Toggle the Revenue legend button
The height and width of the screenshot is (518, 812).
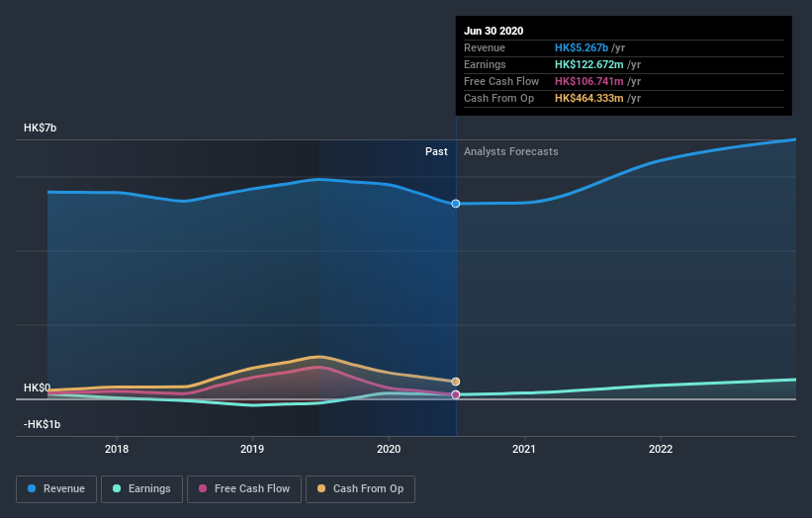pos(56,489)
